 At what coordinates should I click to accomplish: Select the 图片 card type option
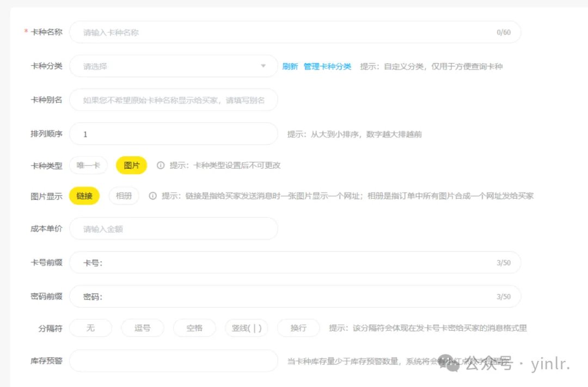[131, 165]
